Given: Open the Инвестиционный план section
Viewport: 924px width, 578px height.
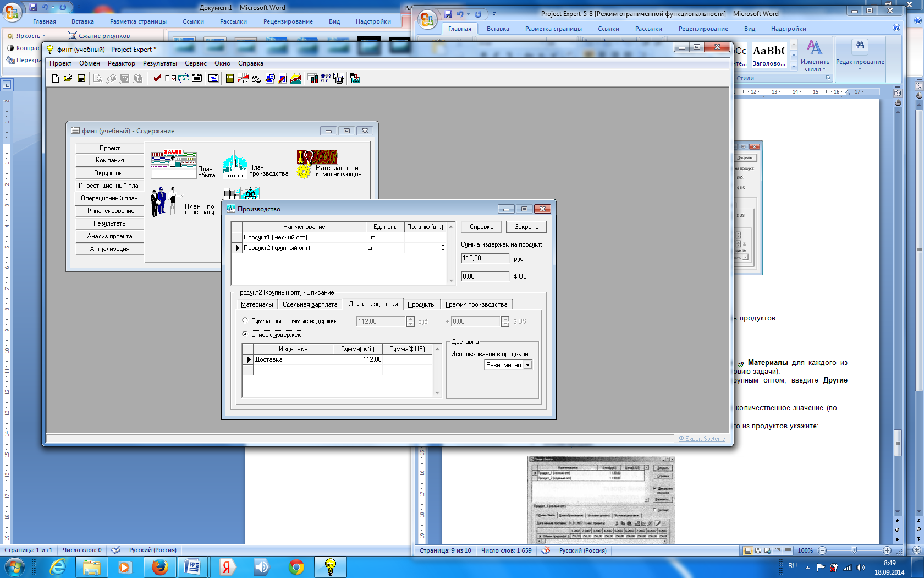Looking at the screenshot, I should (x=110, y=186).
